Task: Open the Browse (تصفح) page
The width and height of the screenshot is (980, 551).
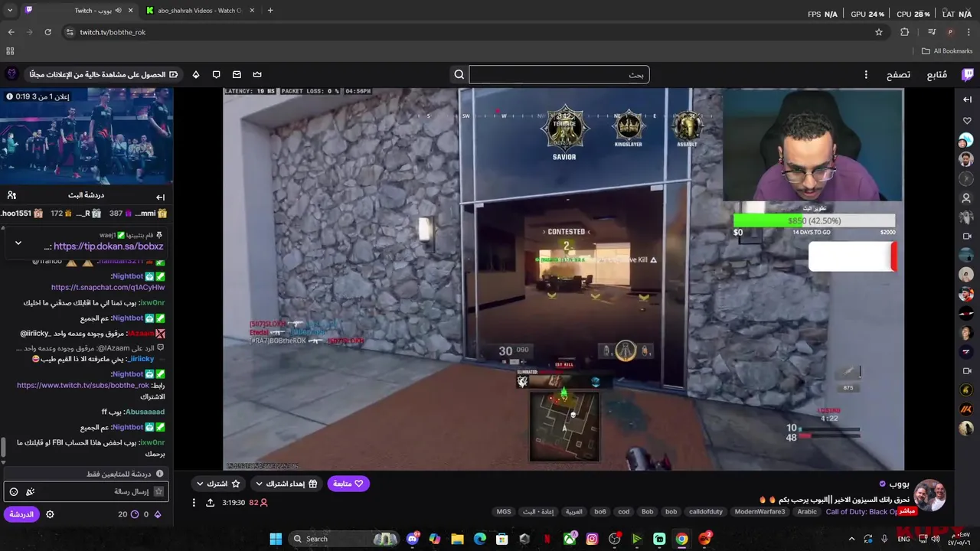Action: pos(898,74)
